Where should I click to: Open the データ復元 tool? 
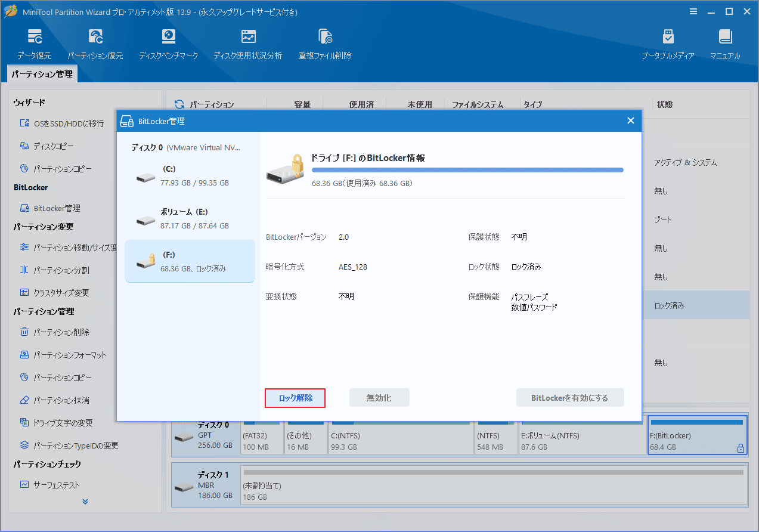tap(34, 44)
